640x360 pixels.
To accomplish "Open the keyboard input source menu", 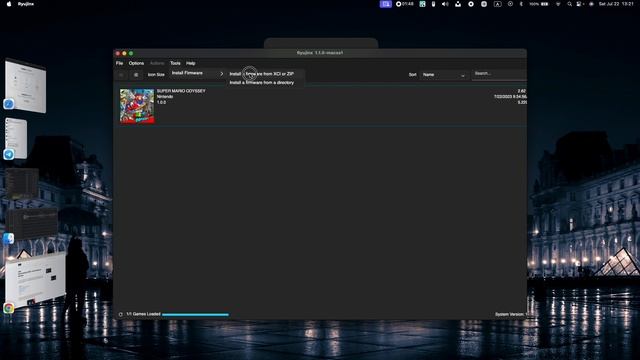I will [497, 4].
